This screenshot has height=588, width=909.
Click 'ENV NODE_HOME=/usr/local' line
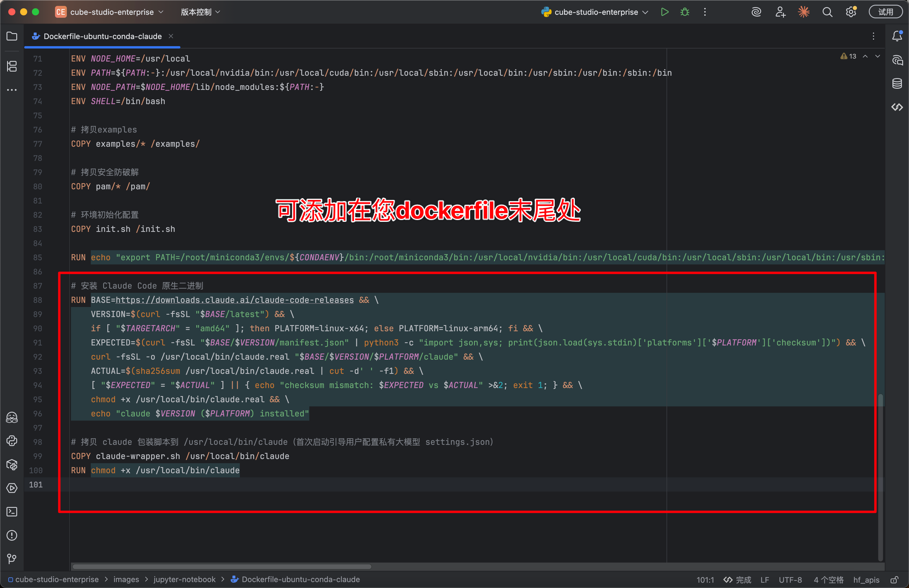130,59
